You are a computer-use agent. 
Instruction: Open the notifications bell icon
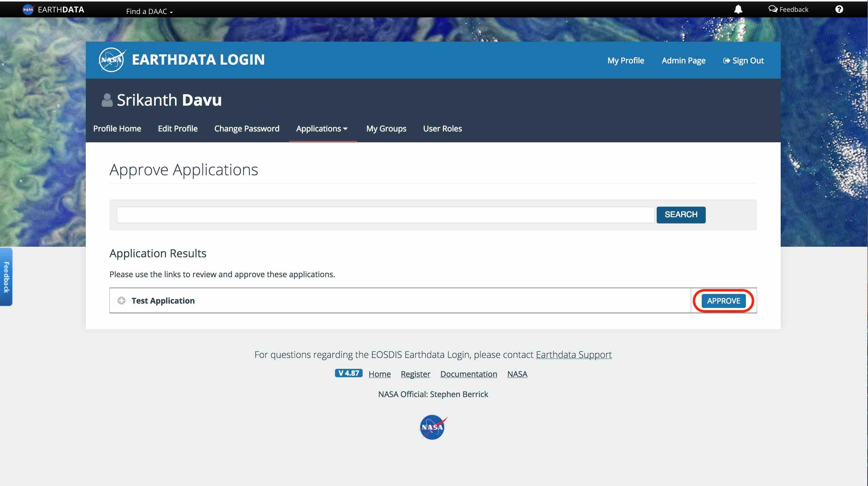point(738,9)
